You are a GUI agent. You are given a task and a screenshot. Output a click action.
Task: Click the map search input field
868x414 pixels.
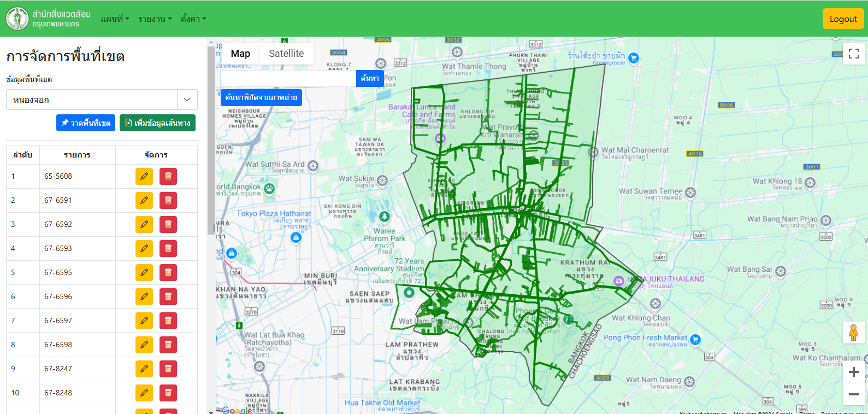(x=288, y=78)
